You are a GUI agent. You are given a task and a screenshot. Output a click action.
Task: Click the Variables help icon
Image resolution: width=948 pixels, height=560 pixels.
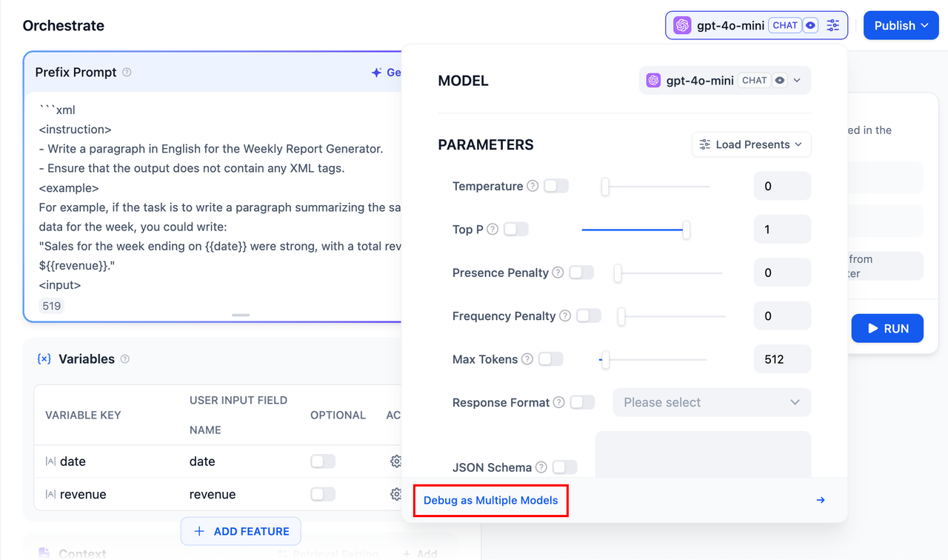point(124,359)
